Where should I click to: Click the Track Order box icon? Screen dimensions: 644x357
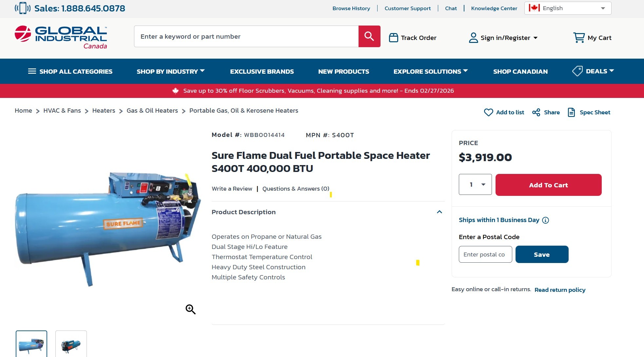[393, 38]
